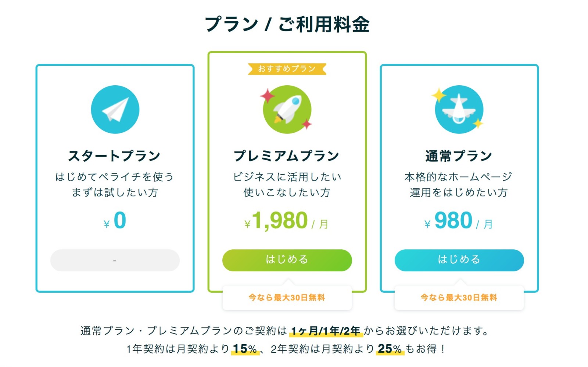Click the highlighted 15% discount text

pos(245,349)
